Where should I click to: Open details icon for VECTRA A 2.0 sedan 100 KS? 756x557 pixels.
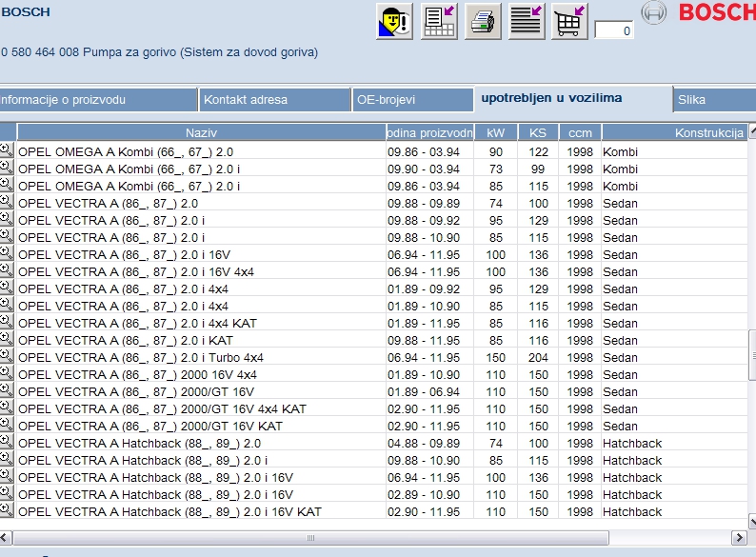7,202
